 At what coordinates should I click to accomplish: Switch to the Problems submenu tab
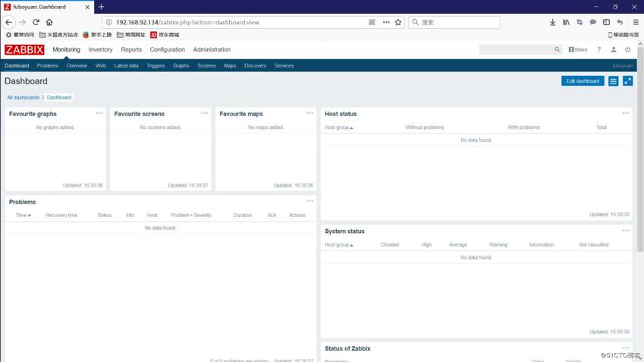(x=48, y=66)
